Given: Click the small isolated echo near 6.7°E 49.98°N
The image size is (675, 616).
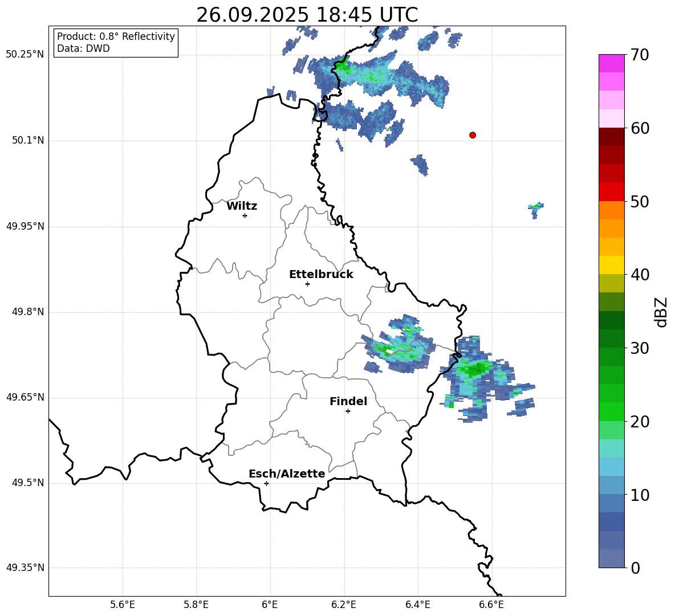Looking at the screenshot, I should click(x=535, y=210).
